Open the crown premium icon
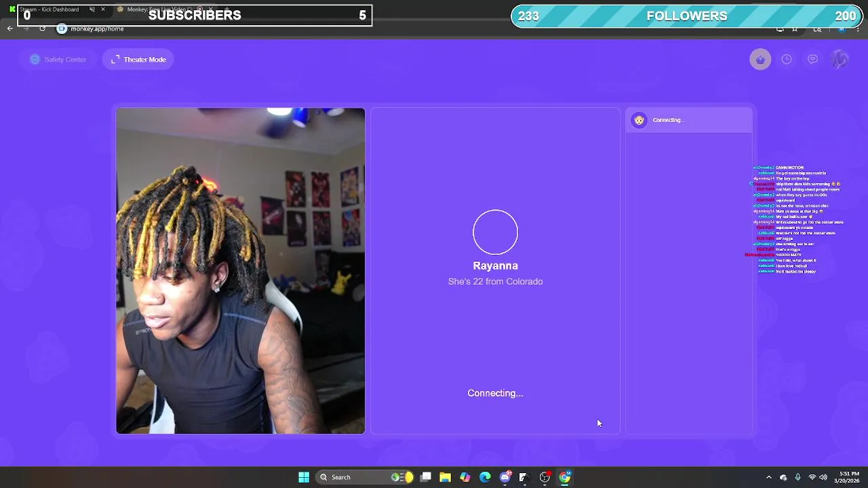Viewport: 868px width, 488px height. [x=760, y=60]
